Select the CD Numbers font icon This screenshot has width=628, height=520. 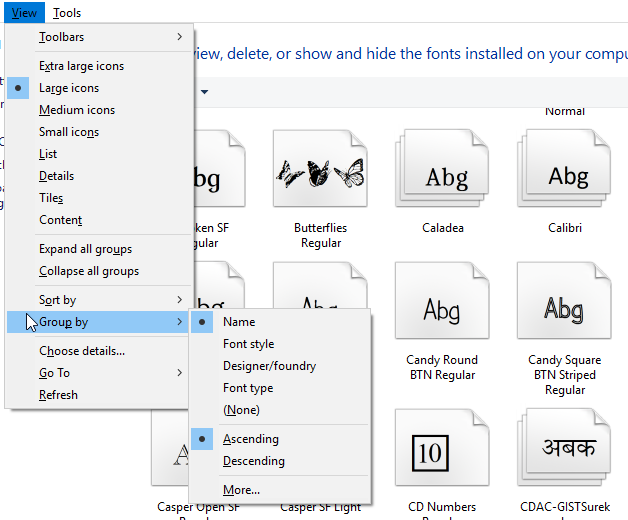(x=442, y=447)
